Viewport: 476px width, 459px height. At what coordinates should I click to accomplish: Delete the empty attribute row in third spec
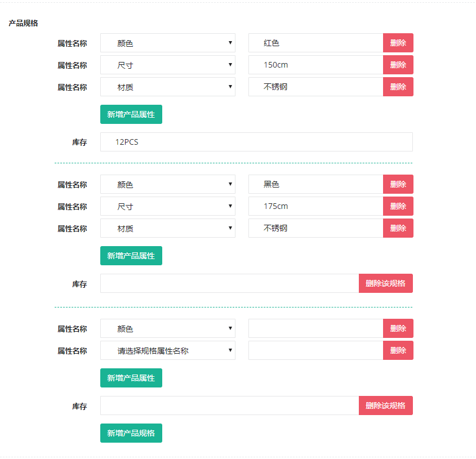pos(398,350)
